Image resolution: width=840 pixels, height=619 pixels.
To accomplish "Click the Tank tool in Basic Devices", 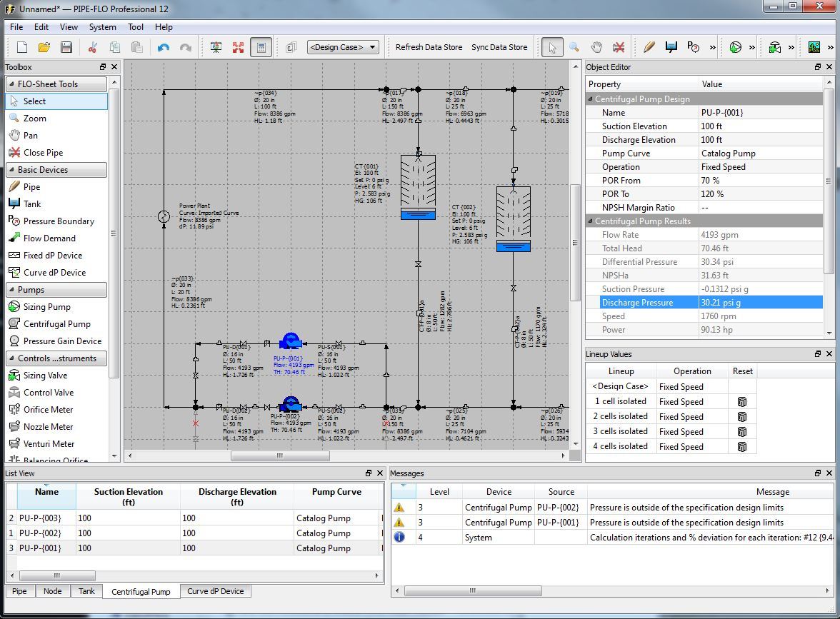I will (32, 204).
